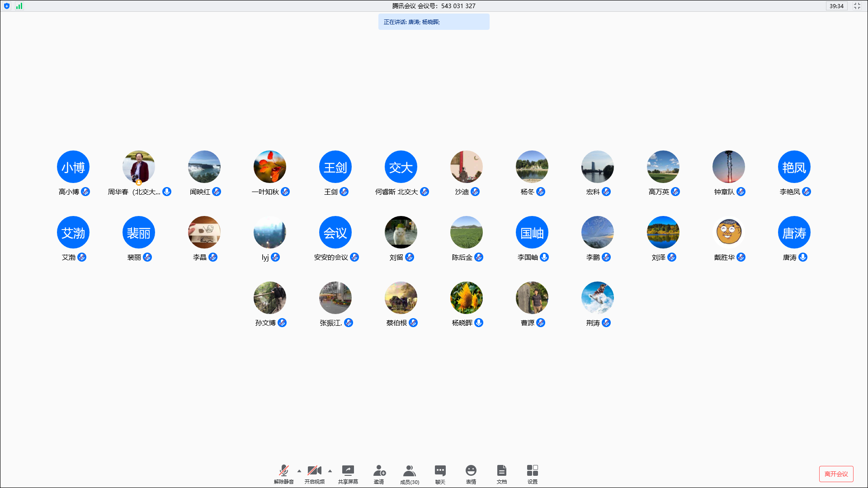Open the Documents (文档) icon

(501, 471)
